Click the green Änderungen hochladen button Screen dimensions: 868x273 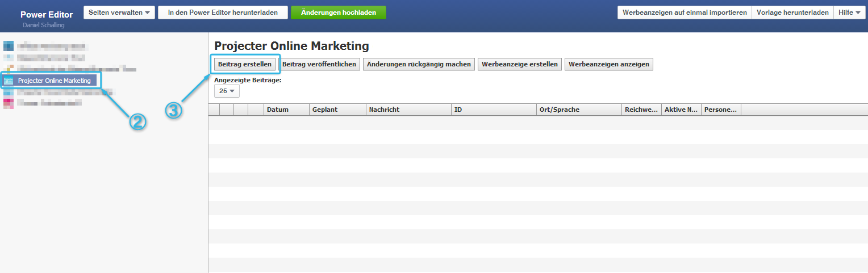click(x=338, y=12)
